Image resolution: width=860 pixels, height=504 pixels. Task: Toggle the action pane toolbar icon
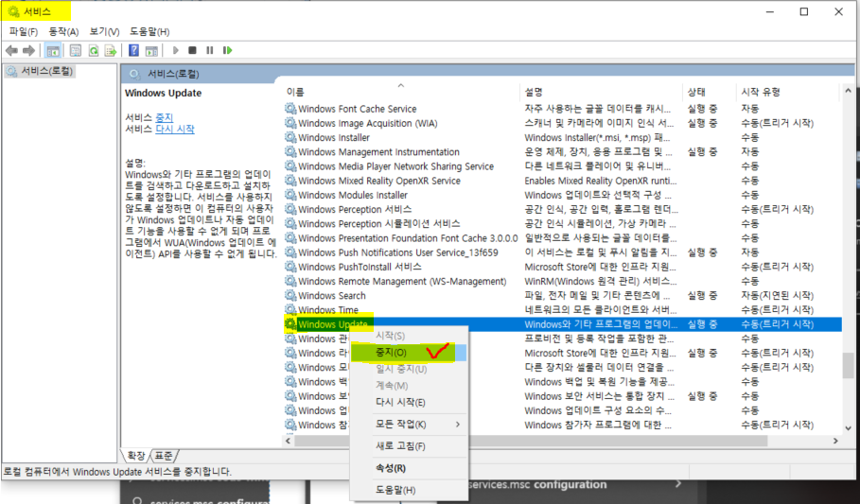pyautogui.click(x=151, y=50)
